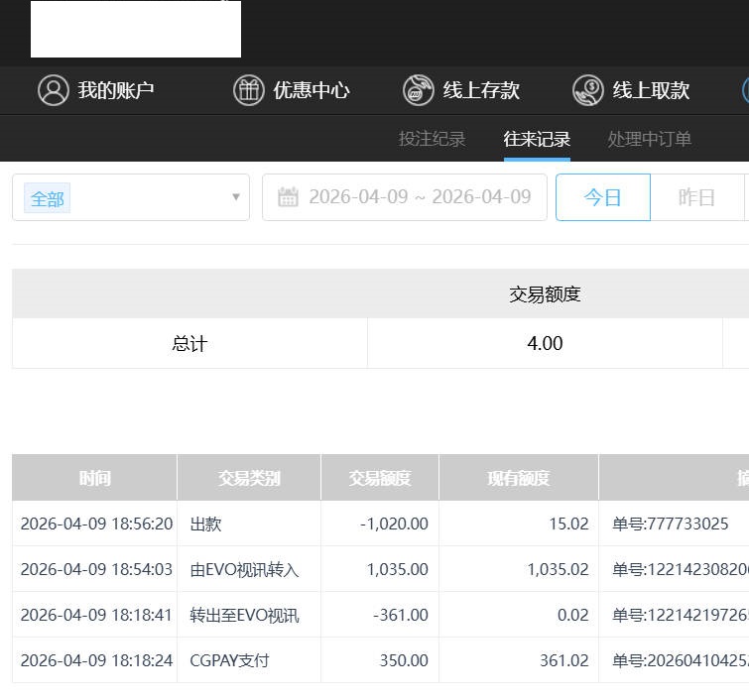This screenshot has width=749, height=700.
Task: Switch to the 处理中订单 tab
Action: (x=650, y=139)
